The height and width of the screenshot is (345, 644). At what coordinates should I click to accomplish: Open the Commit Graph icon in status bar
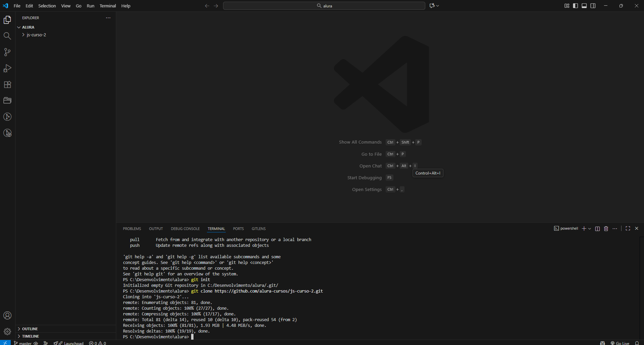click(46, 343)
